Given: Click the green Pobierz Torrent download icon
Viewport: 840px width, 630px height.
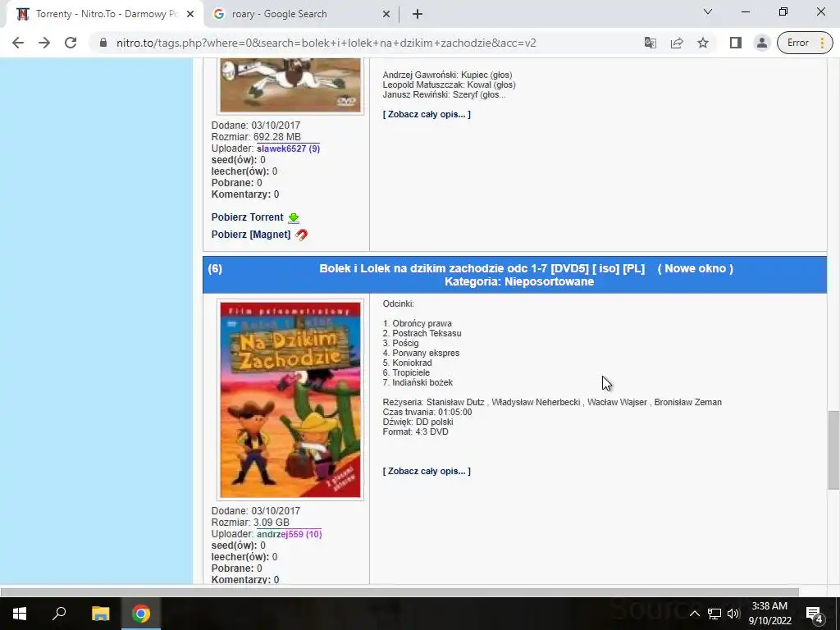Looking at the screenshot, I should click(294, 218).
